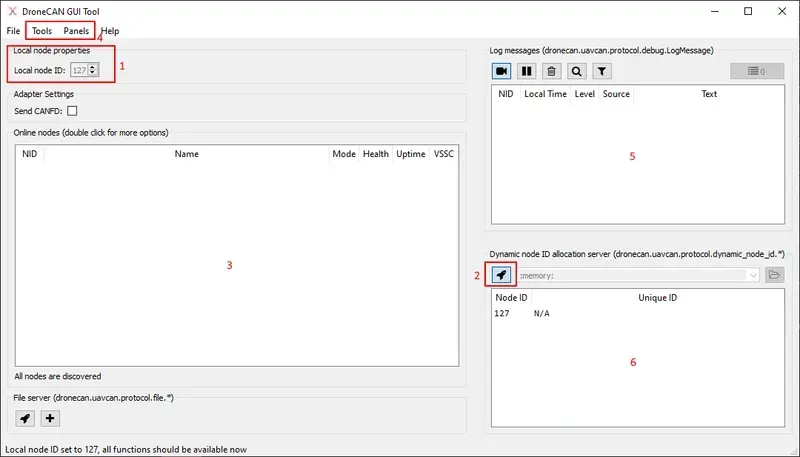Click the Health column header
Screen dimensions: 800x457
click(376, 154)
